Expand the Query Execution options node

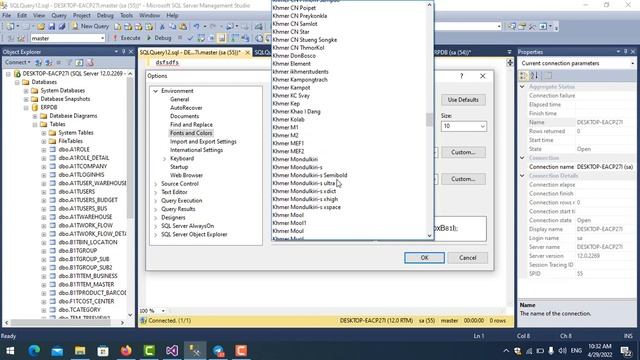pyautogui.click(x=156, y=201)
